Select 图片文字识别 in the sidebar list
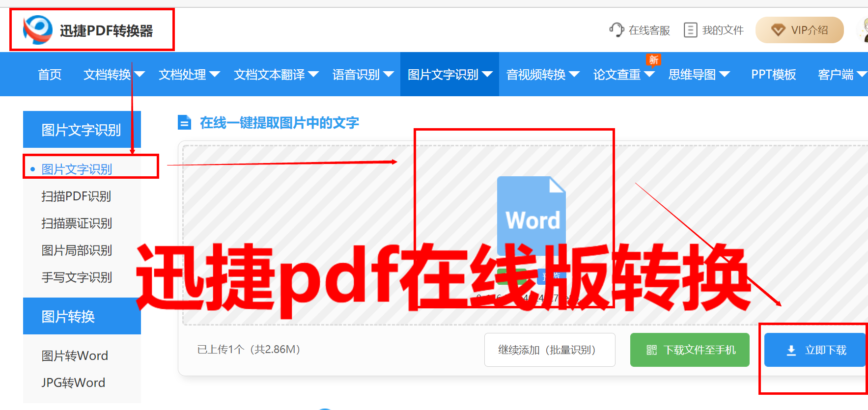The height and width of the screenshot is (410, 868). 77,169
